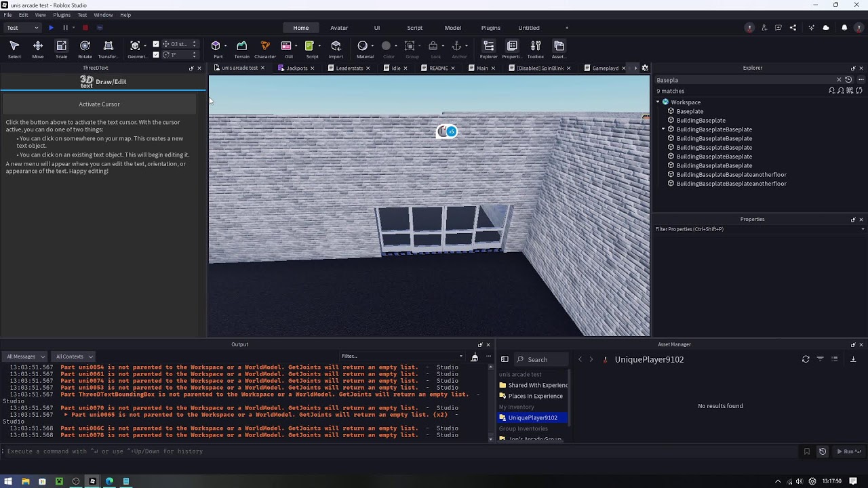Screen dimensions: 868x488
Task: Open the All Contexts filter dropdown
Action: coord(74,357)
